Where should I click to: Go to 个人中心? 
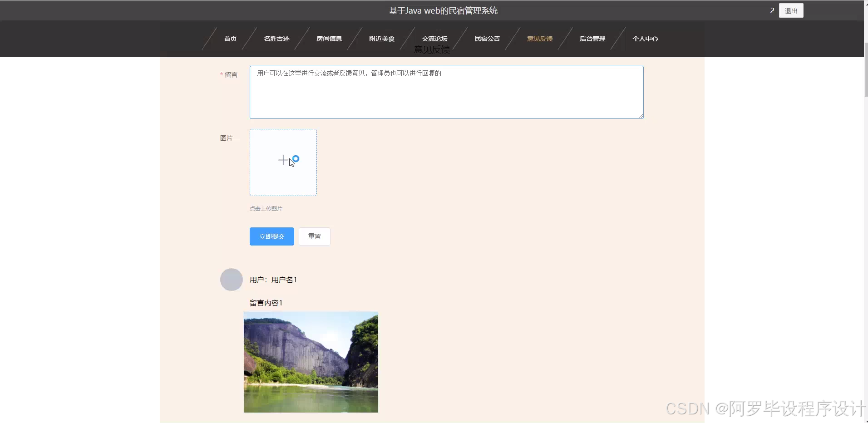tap(645, 39)
